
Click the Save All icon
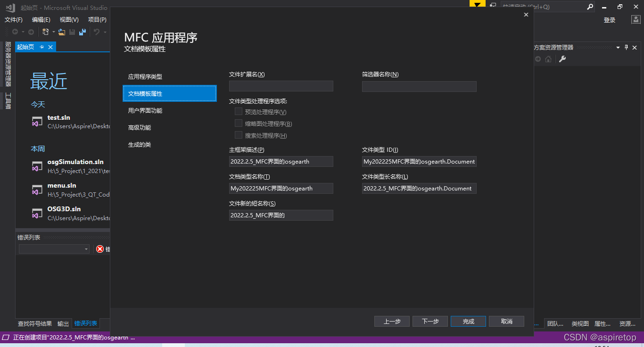[83, 32]
